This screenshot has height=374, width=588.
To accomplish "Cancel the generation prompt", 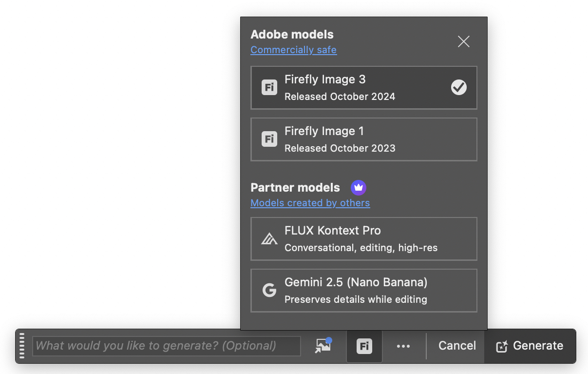I will click(x=457, y=346).
